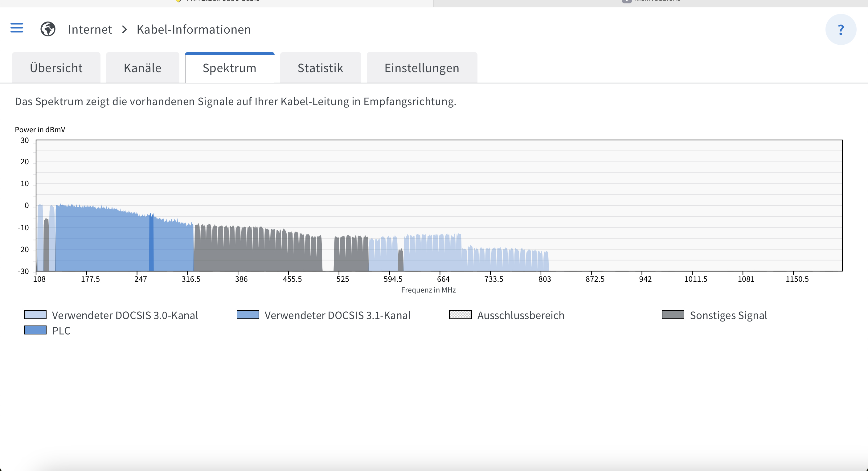Open help with the question mark button
The height and width of the screenshot is (471, 868).
pyautogui.click(x=840, y=30)
